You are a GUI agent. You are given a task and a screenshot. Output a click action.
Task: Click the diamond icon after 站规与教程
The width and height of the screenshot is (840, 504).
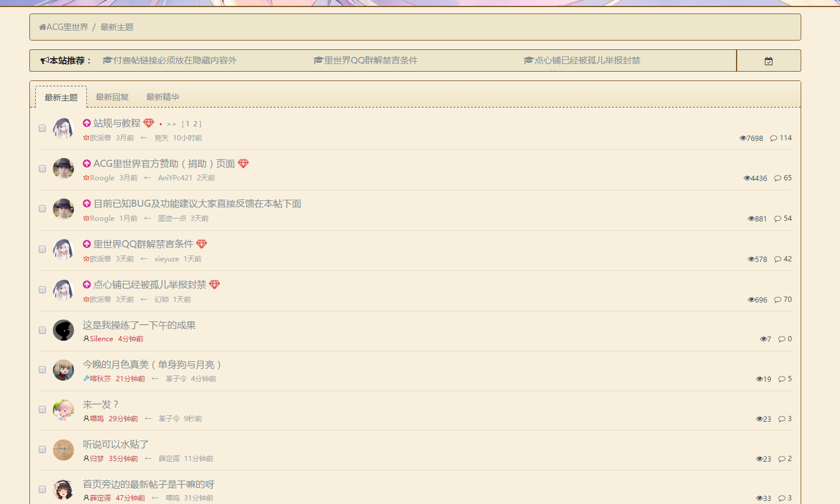pos(149,123)
